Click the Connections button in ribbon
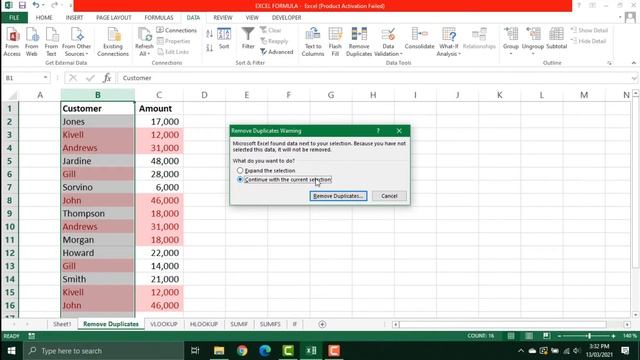The height and width of the screenshot is (360, 640). coord(176,30)
